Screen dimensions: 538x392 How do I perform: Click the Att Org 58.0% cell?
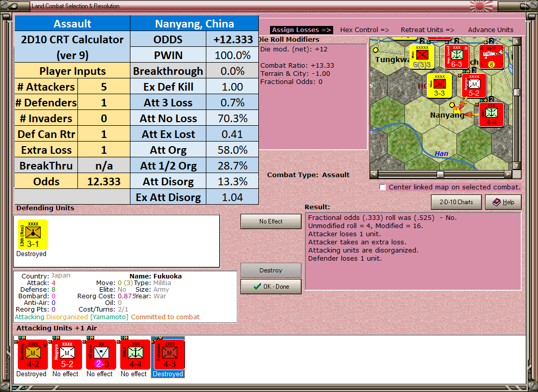[232, 150]
